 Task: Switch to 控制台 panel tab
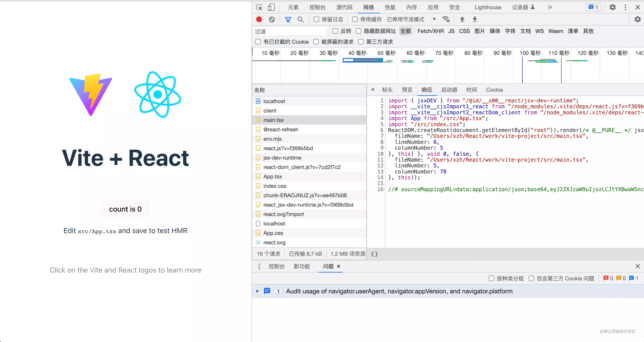point(317,7)
